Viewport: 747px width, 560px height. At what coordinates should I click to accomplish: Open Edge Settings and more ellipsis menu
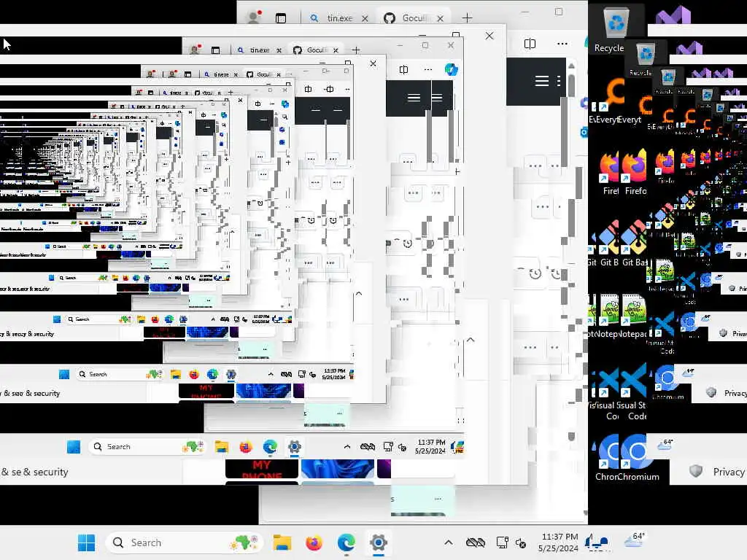pos(562,44)
